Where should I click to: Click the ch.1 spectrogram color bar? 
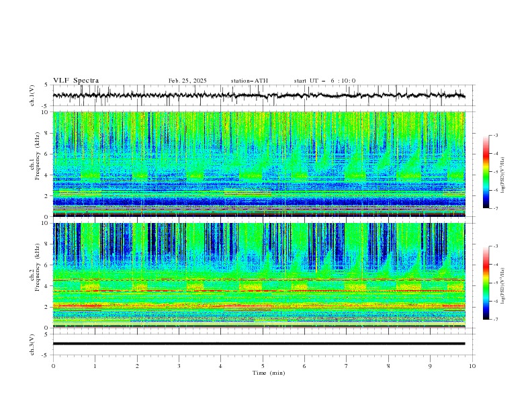486,172
